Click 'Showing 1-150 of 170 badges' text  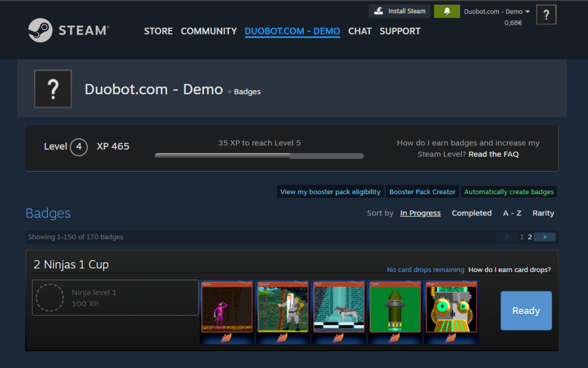76,237
